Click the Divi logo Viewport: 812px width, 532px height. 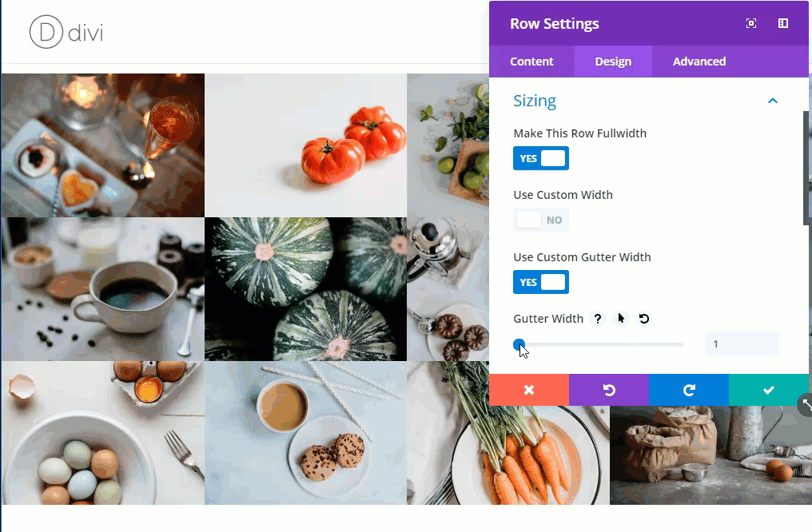point(66,32)
